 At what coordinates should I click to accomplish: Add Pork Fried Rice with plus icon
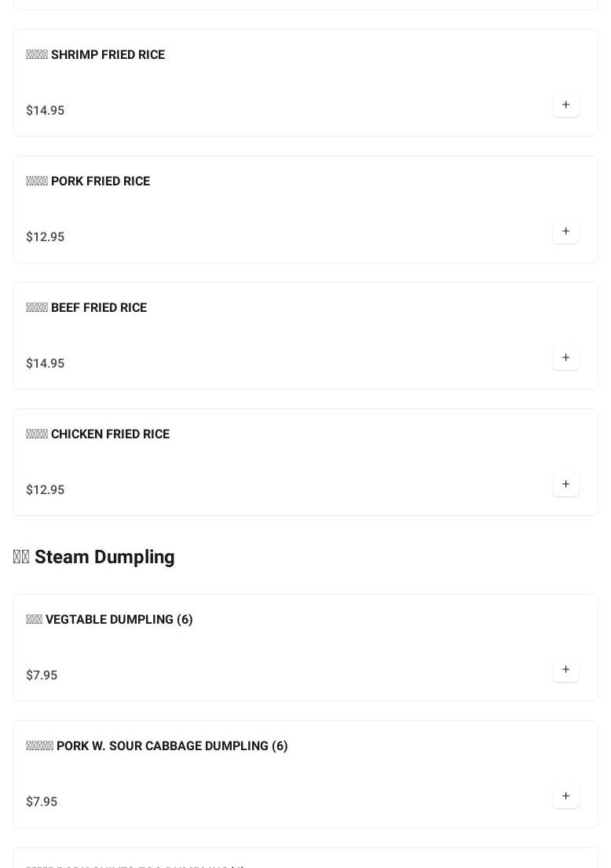click(565, 232)
